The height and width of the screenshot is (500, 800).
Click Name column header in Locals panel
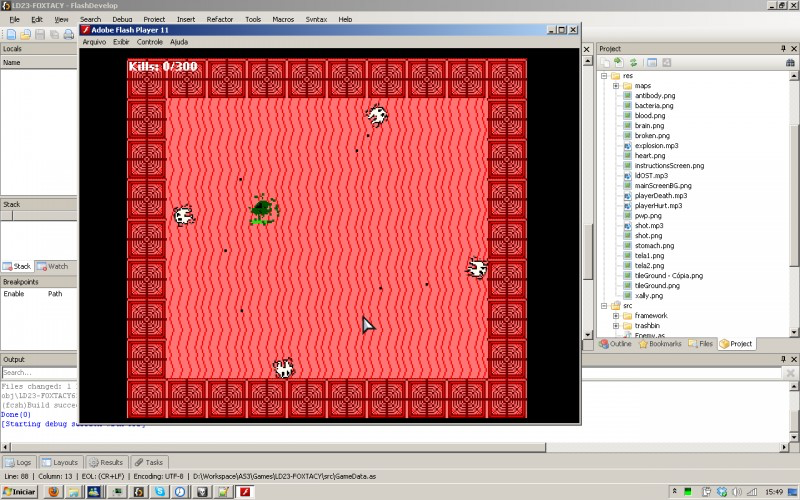[x=39, y=62]
